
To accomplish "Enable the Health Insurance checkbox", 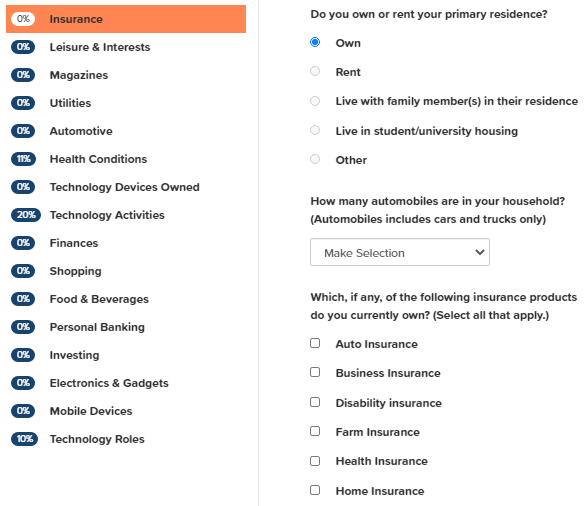I will (315, 461).
